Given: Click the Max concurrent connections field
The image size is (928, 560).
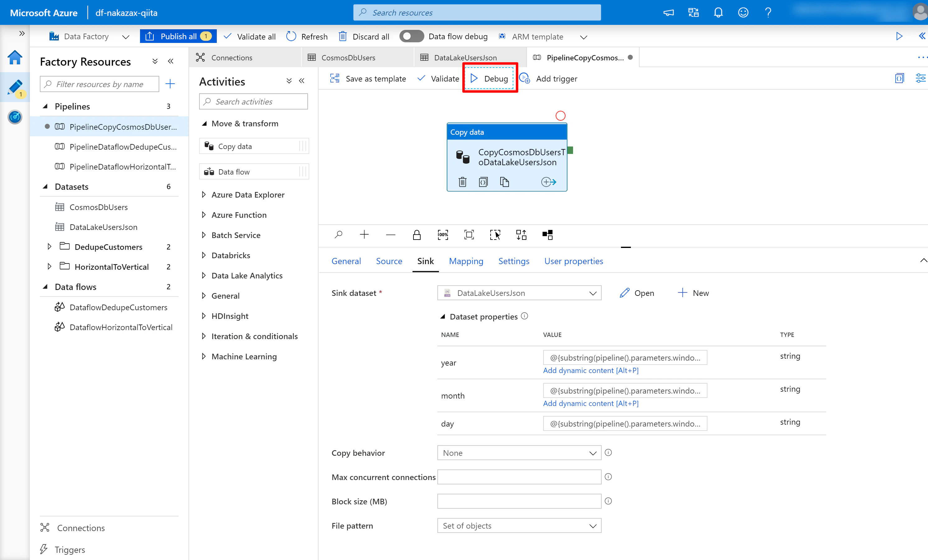Looking at the screenshot, I should coord(519,477).
